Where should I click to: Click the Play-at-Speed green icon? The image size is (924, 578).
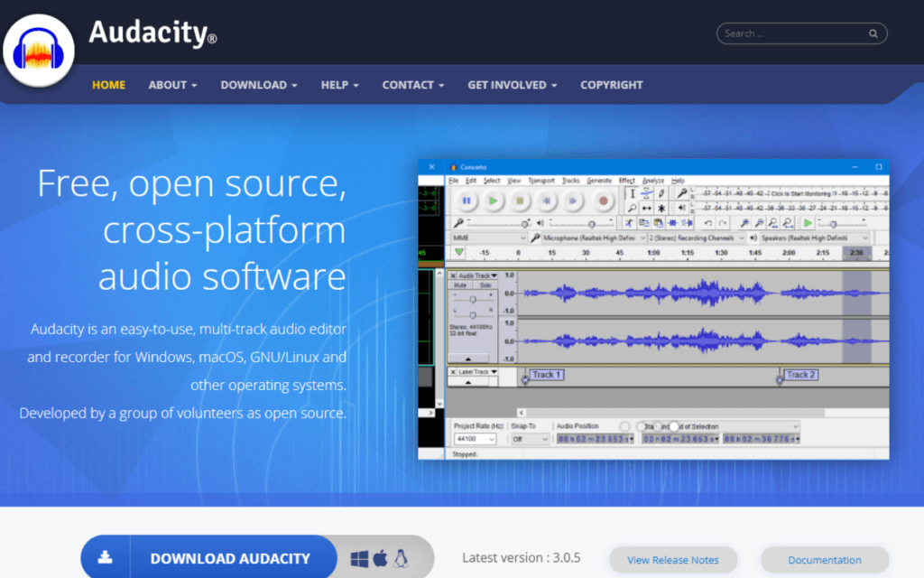(808, 223)
